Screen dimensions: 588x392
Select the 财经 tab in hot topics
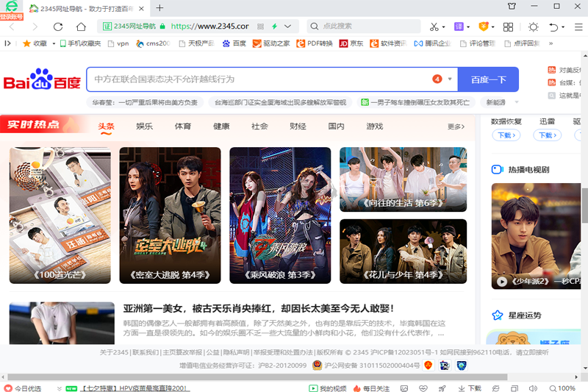point(298,126)
